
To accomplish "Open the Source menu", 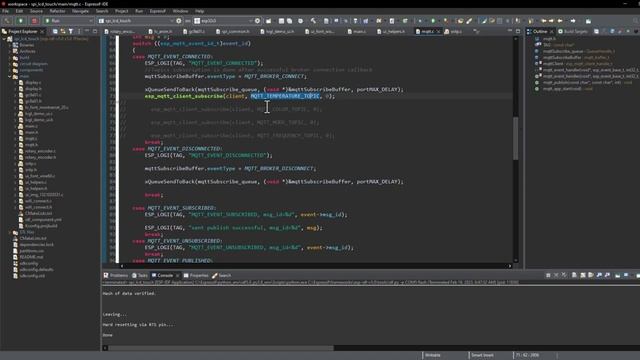I will (36, 11).
